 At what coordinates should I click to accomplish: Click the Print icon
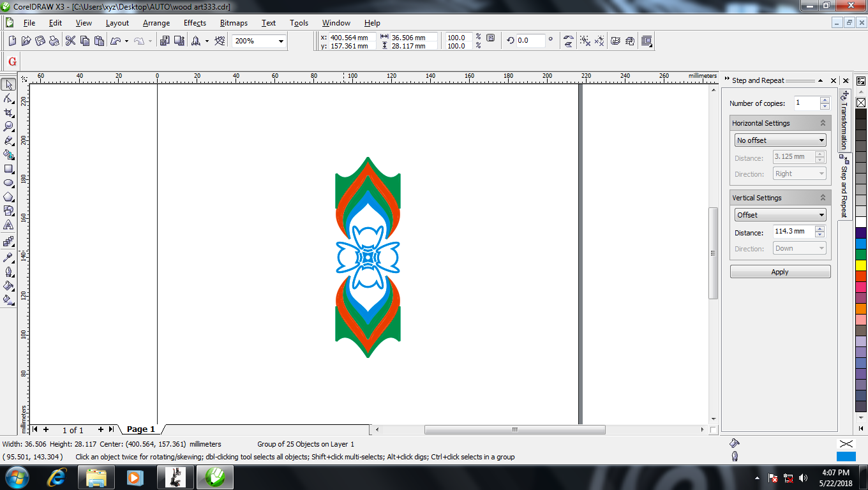[54, 41]
